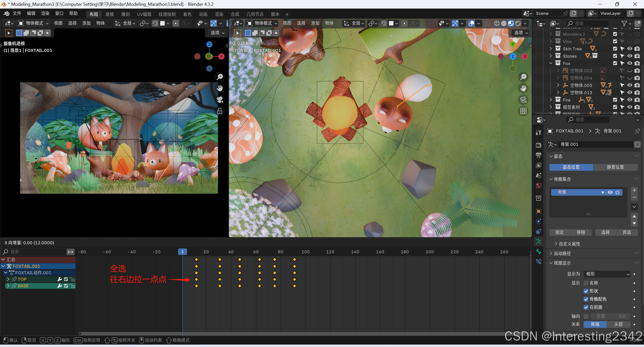Uncheck the 在前面 checkbox

click(x=586, y=307)
